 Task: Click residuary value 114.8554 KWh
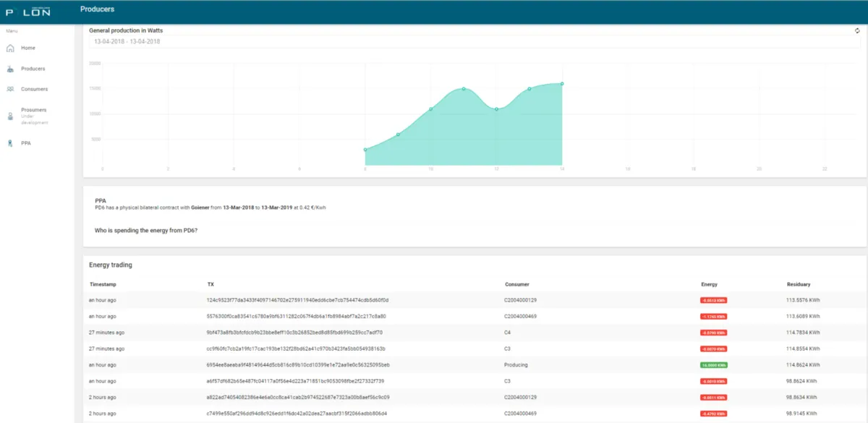point(803,349)
